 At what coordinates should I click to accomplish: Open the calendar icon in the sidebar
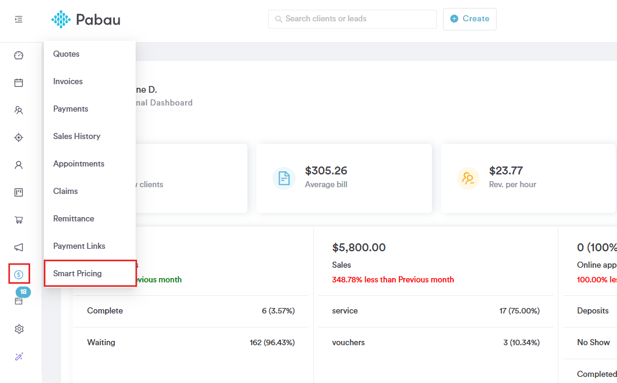point(18,83)
